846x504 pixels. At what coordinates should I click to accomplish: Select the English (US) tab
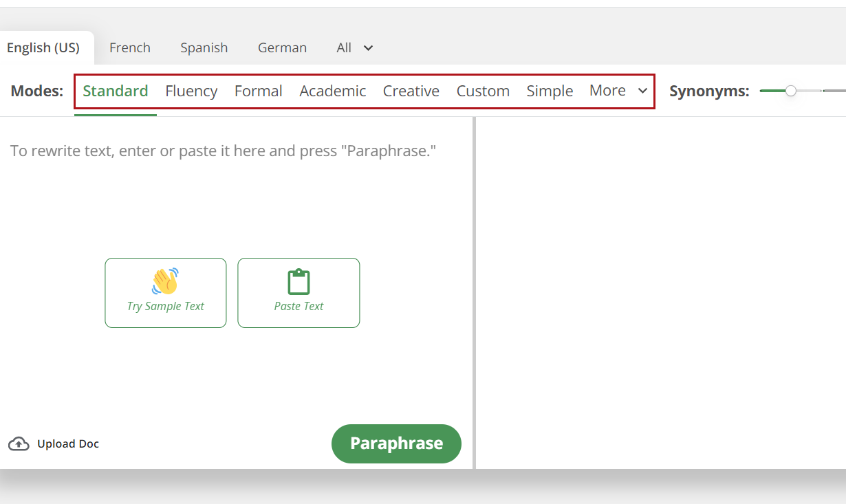(43, 48)
